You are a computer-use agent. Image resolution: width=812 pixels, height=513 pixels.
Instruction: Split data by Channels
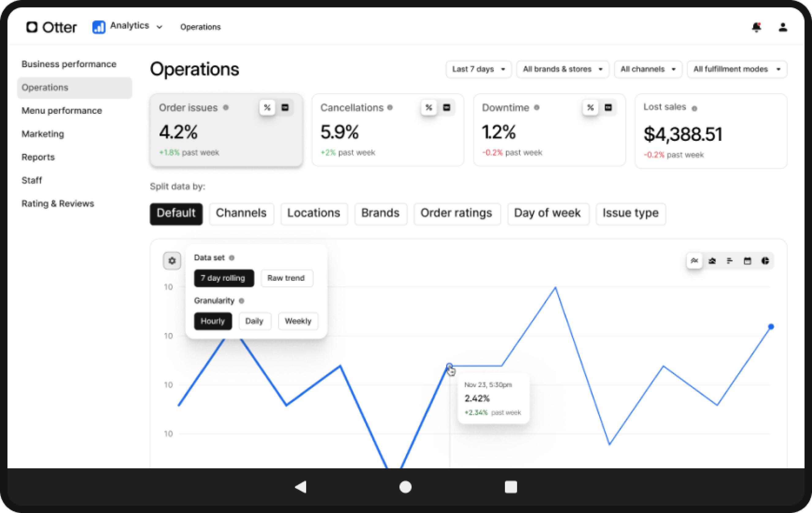click(241, 213)
